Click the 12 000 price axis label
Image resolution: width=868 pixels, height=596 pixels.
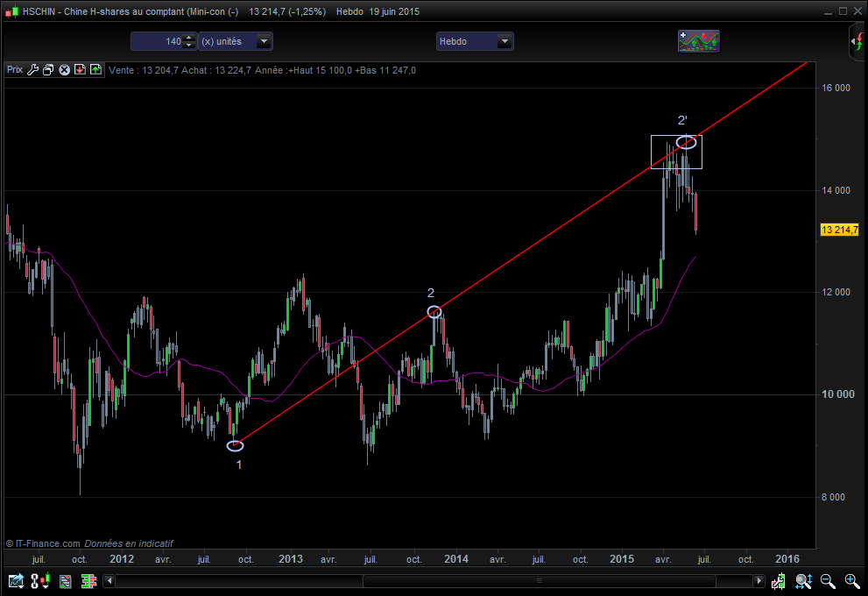click(x=836, y=293)
